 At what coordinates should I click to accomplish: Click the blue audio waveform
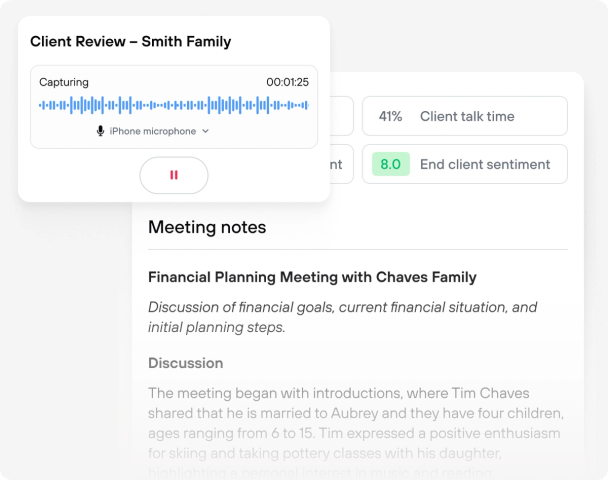click(173, 105)
